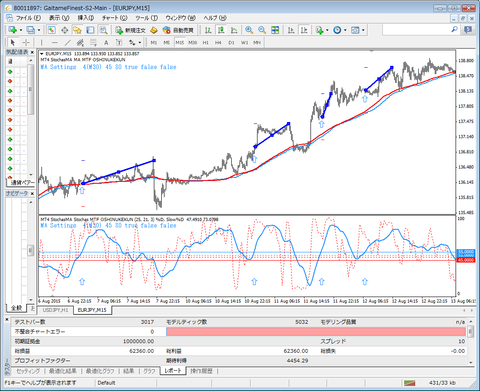Toggle the Navigator window icon

click(x=77, y=30)
